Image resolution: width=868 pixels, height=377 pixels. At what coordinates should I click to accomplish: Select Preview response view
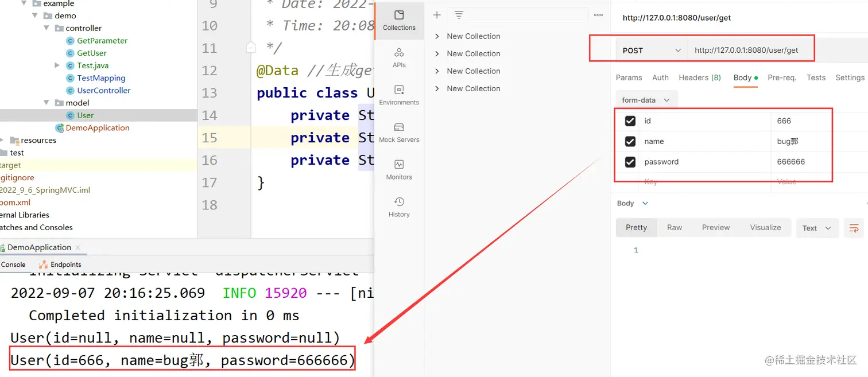pyautogui.click(x=716, y=227)
